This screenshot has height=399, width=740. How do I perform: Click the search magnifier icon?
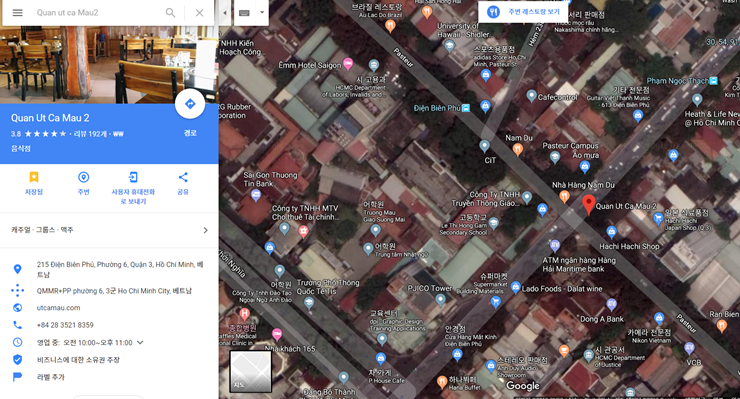(170, 13)
